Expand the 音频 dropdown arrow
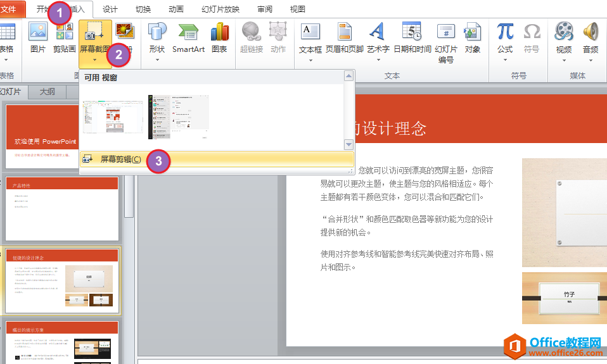The height and width of the screenshot is (364, 607). [x=591, y=60]
